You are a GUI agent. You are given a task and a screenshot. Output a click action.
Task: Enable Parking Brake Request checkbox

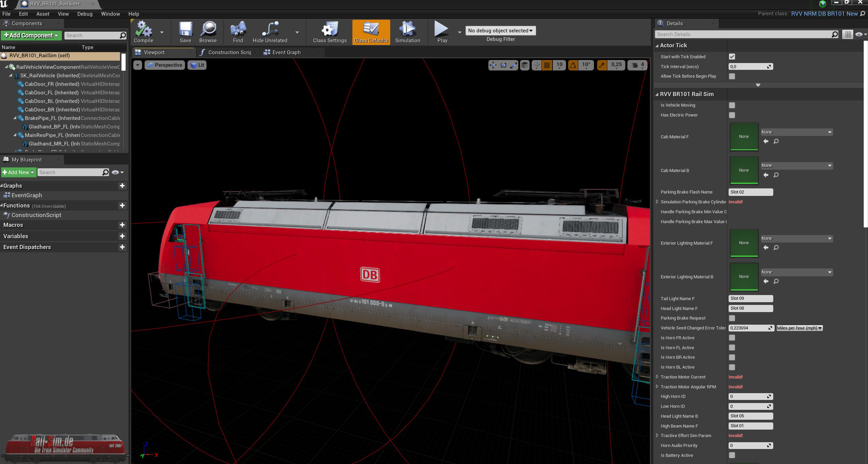pyautogui.click(x=732, y=318)
